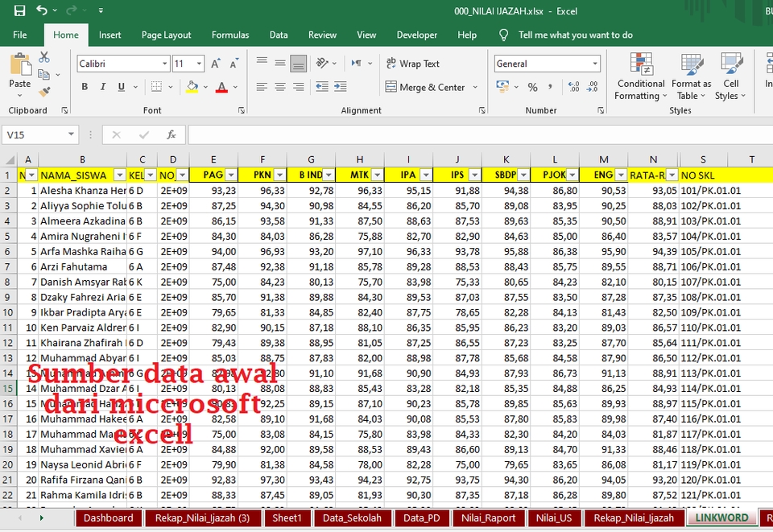Screen dimensions: 773x532
Task: Open the Rekap_Nilai_Ijazah sheet tab
Action: (x=634, y=518)
